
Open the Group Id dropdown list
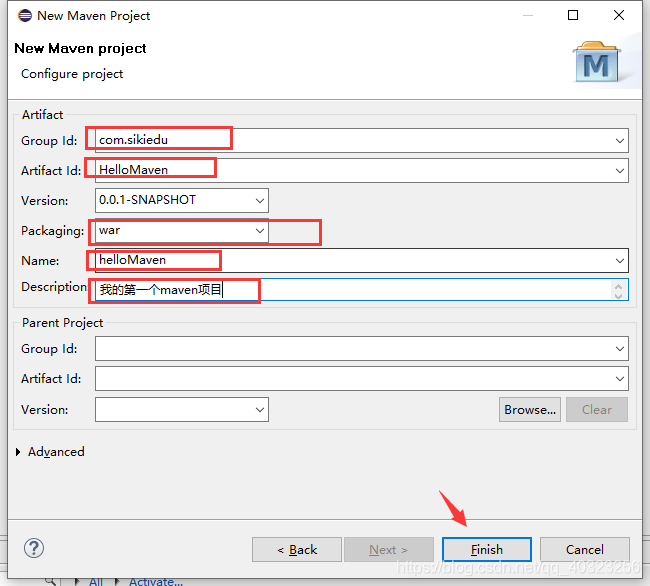(620, 141)
